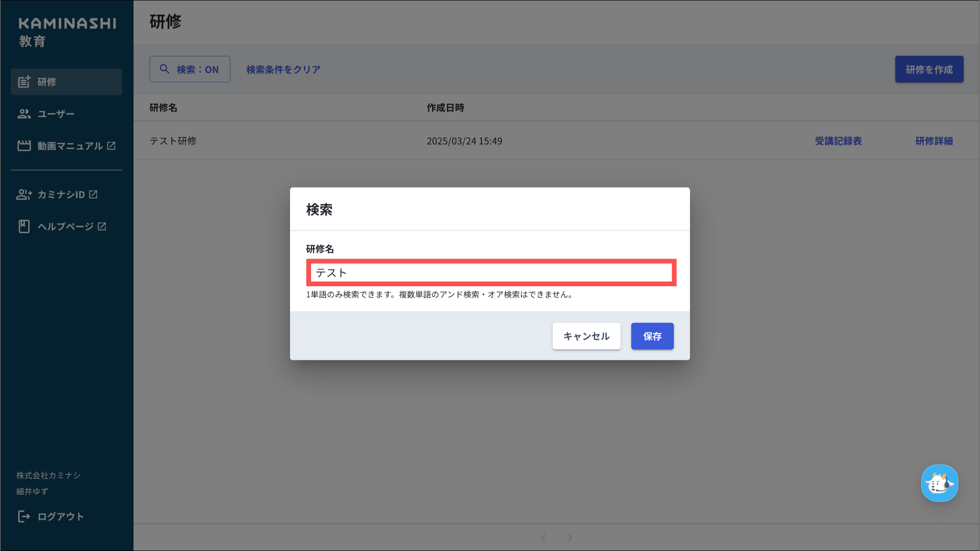Go to previous page chevron
Screen dimensions: 980x551
(543, 538)
